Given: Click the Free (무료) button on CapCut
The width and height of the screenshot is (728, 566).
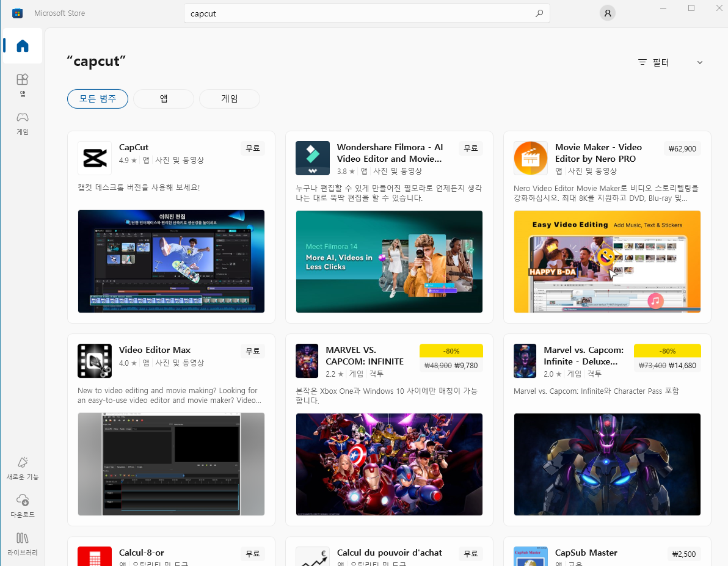Looking at the screenshot, I should coord(253,148).
